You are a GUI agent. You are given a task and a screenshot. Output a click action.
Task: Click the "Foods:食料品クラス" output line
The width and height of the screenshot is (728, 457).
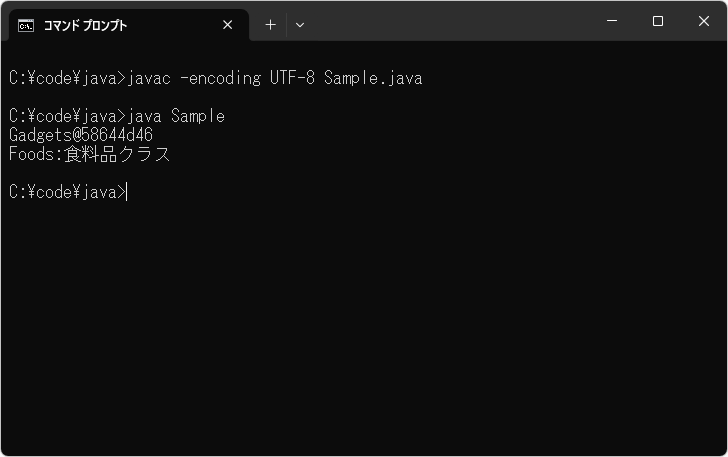pyautogui.click(x=90, y=154)
